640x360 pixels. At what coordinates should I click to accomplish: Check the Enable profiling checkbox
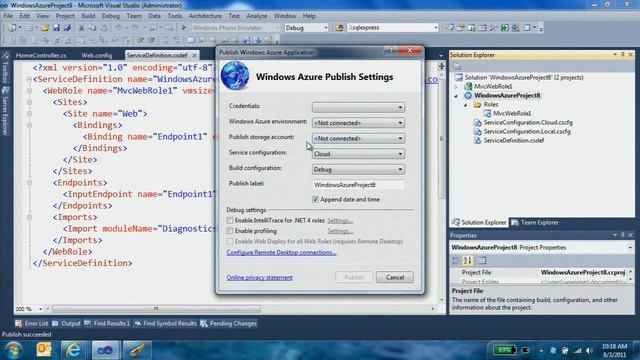point(230,231)
